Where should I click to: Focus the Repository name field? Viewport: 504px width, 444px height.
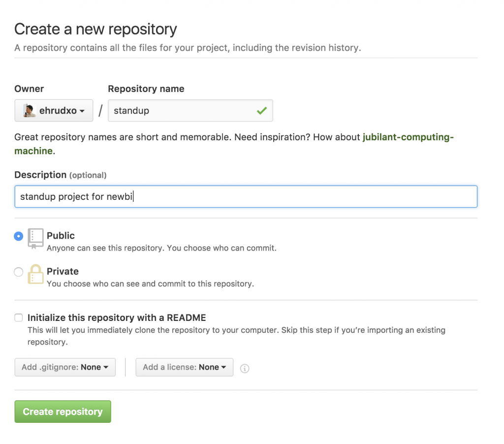click(x=190, y=111)
